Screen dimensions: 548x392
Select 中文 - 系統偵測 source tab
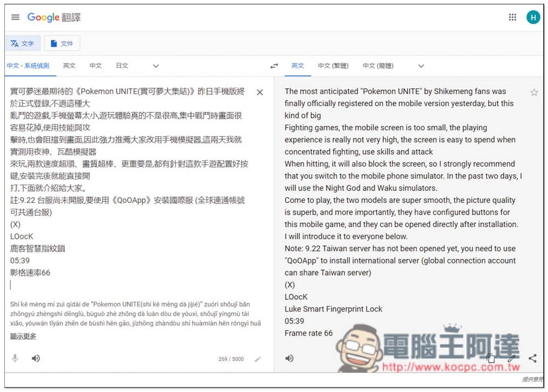coord(28,66)
